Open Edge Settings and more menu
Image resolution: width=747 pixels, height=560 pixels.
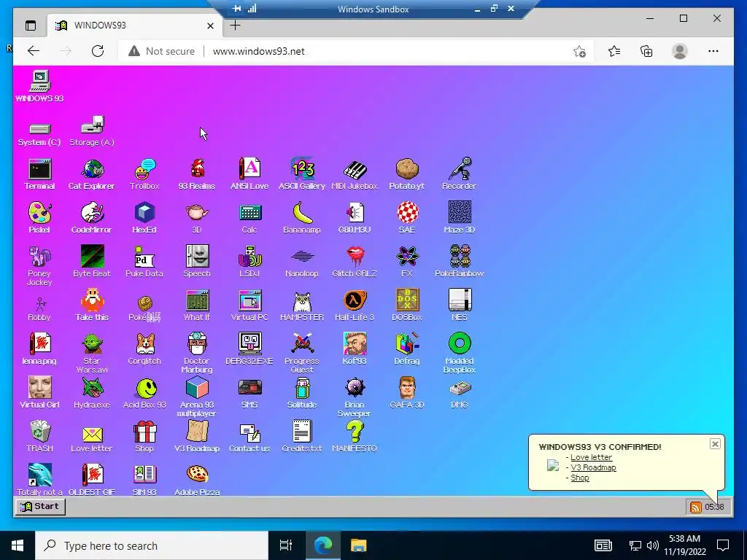coord(713,51)
